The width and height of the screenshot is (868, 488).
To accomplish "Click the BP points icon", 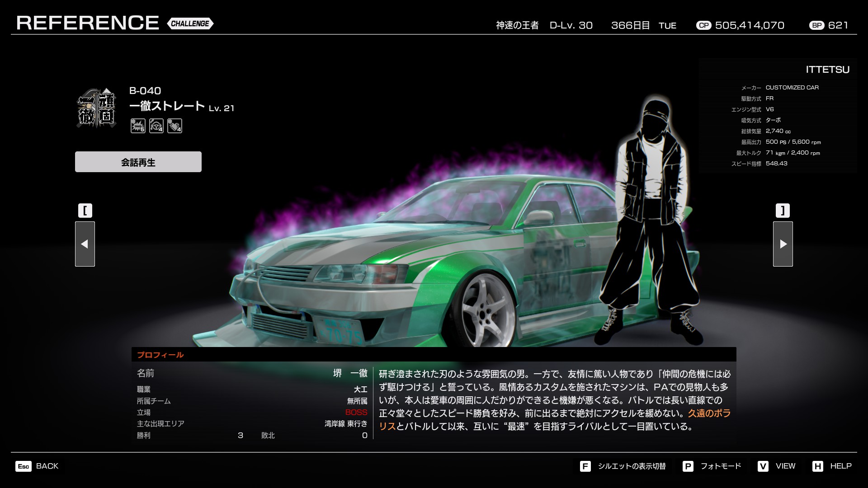I will point(816,26).
